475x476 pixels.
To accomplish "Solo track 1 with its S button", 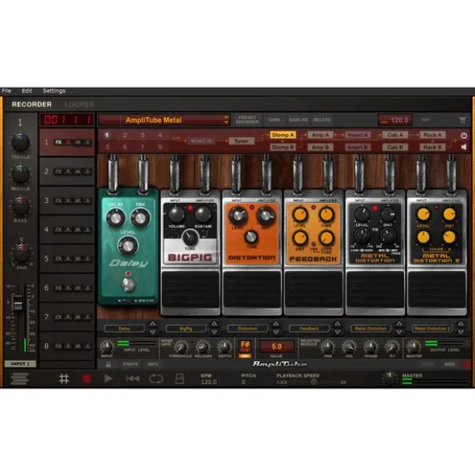I will [88, 142].
